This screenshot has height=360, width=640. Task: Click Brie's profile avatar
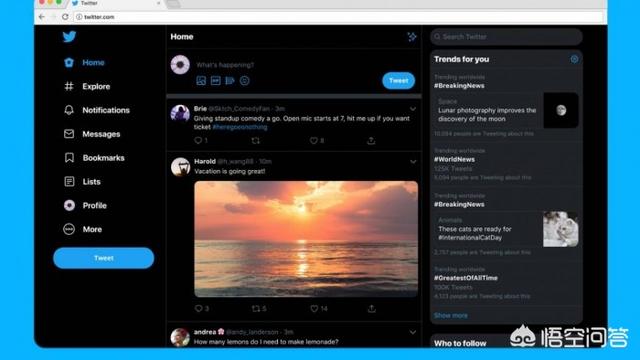180,113
